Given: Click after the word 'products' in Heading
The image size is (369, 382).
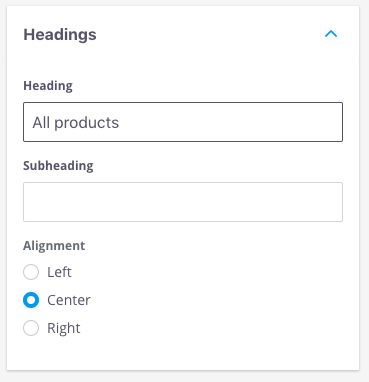Looking at the screenshot, I should click(120, 123).
